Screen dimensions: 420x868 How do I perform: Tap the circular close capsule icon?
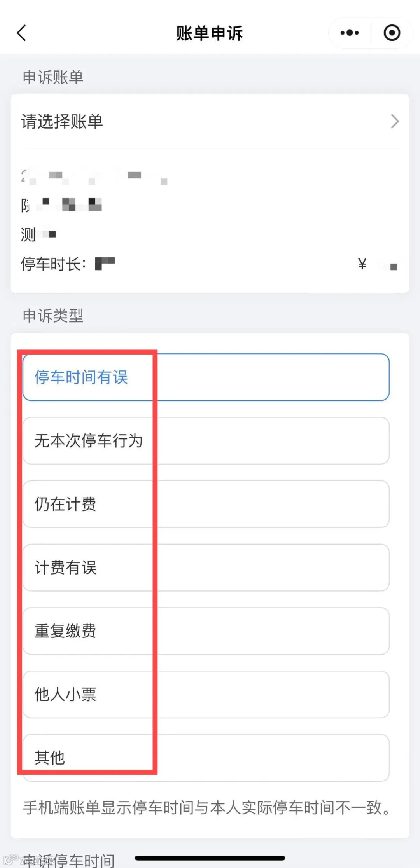(x=392, y=33)
